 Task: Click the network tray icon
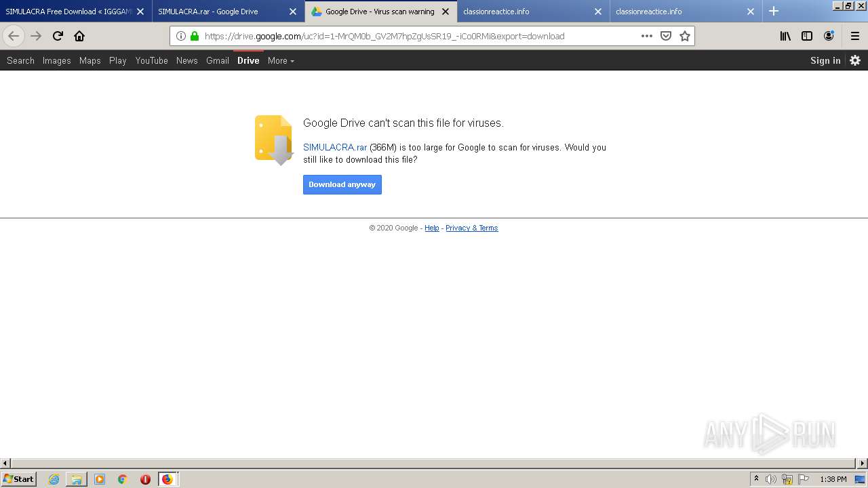click(x=787, y=479)
